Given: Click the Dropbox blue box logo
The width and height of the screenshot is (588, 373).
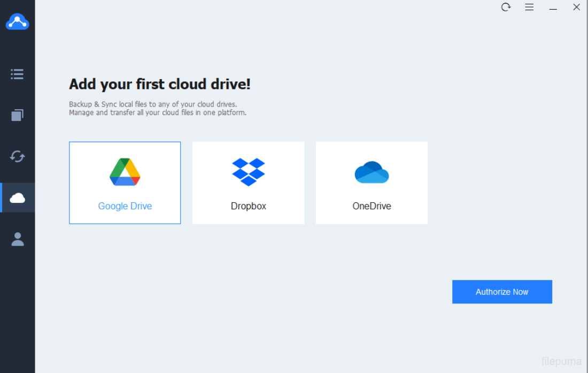Looking at the screenshot, I should tap(249, 172).
